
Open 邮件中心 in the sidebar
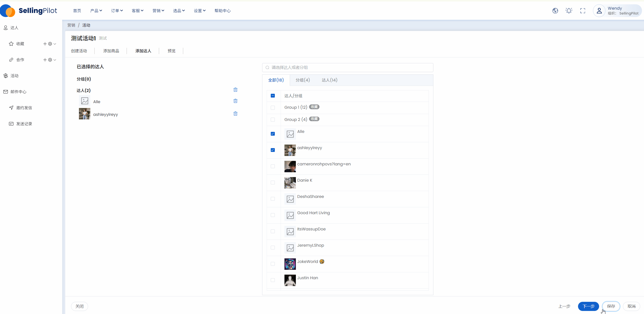(18, 92)
